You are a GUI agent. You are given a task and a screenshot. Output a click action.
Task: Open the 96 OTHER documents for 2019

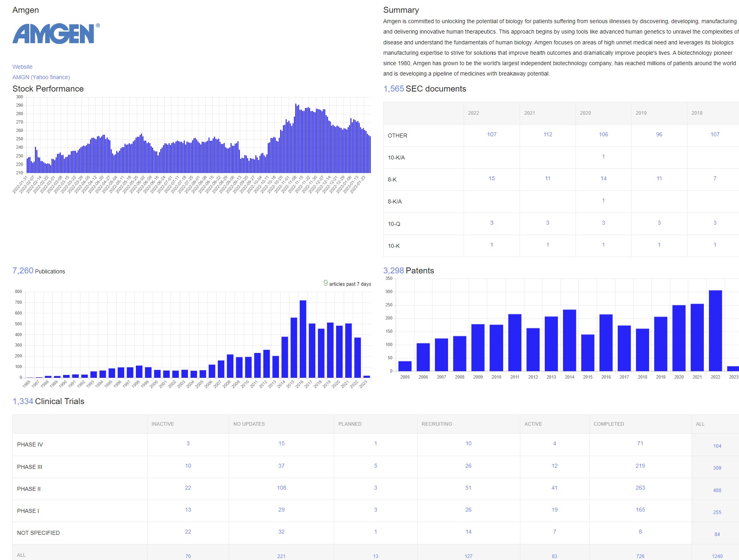pyautogui.click(x=659, y=134)
